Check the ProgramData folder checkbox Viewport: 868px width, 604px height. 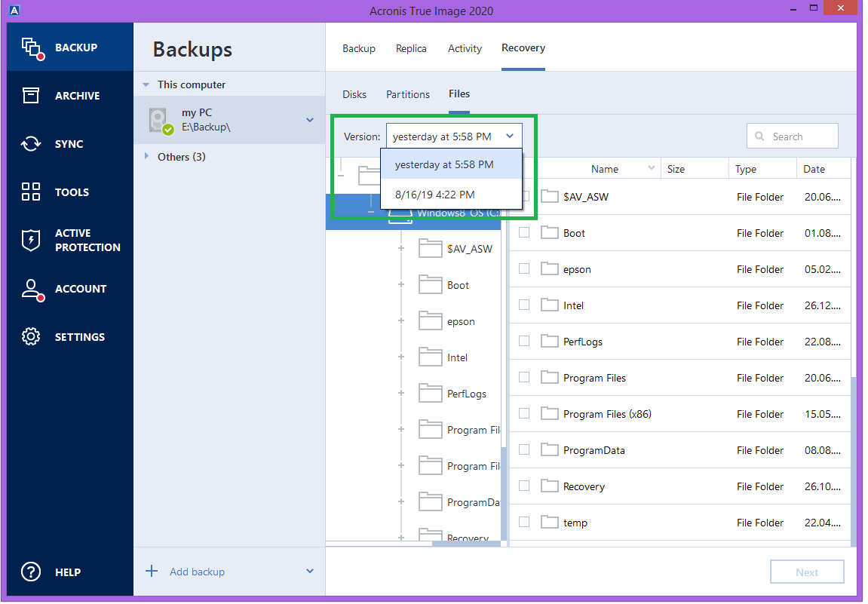coord(524,449)
